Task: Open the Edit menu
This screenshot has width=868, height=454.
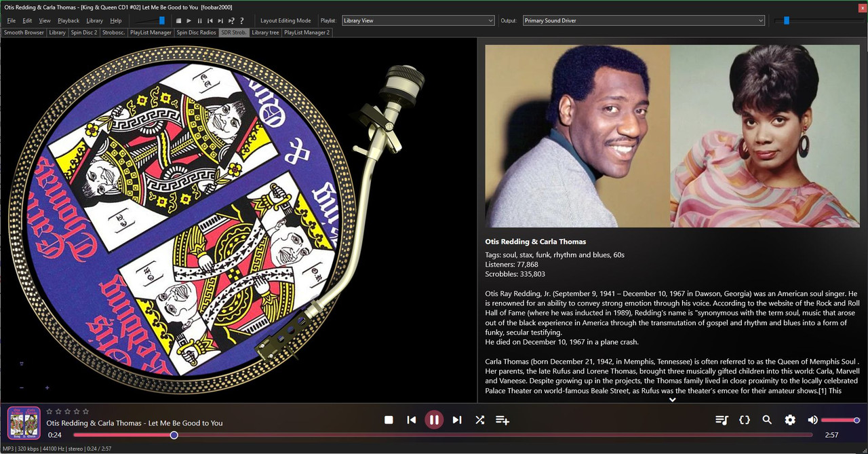Action: (27, 20)
